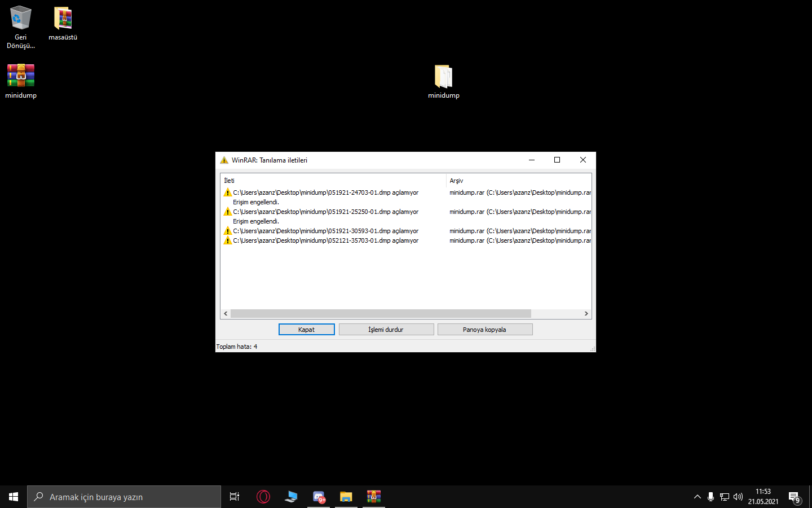
Task: Open the Windows Start menu
Action: click(14, 497)
